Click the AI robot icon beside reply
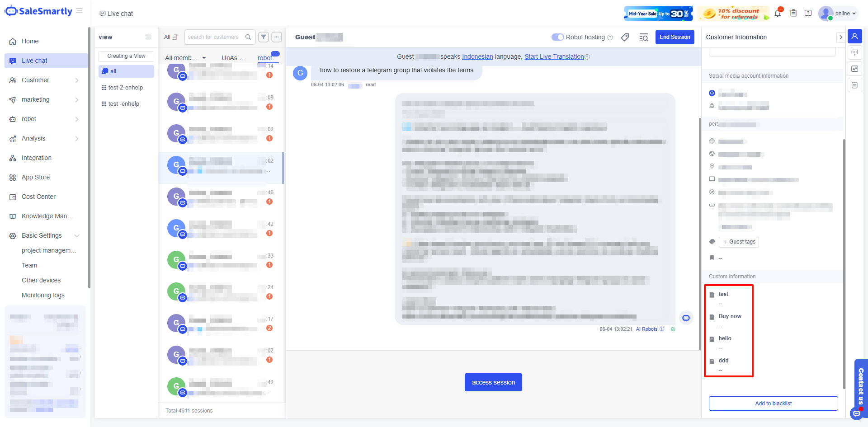Image resolution: width=868 pixels, height=427 pixels. click(686, 318)
